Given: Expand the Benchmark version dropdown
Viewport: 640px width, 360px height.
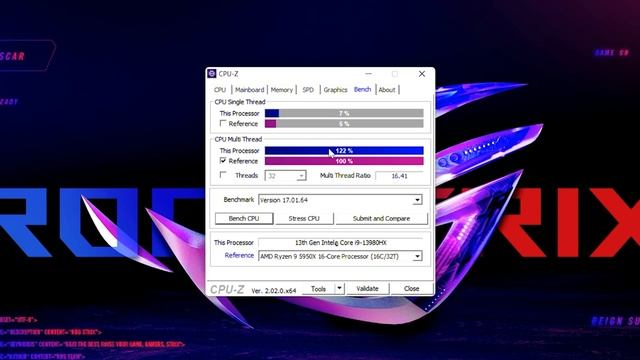Looking at the screenshot, I should 417,200.
